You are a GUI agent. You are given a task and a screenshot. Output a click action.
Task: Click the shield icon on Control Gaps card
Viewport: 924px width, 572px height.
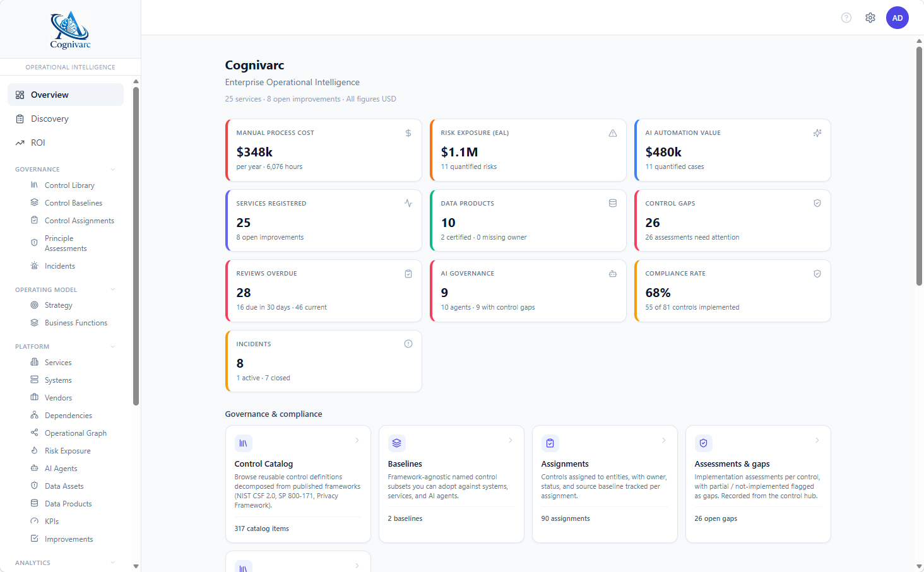pyautogui.click(x=817, y=203)
